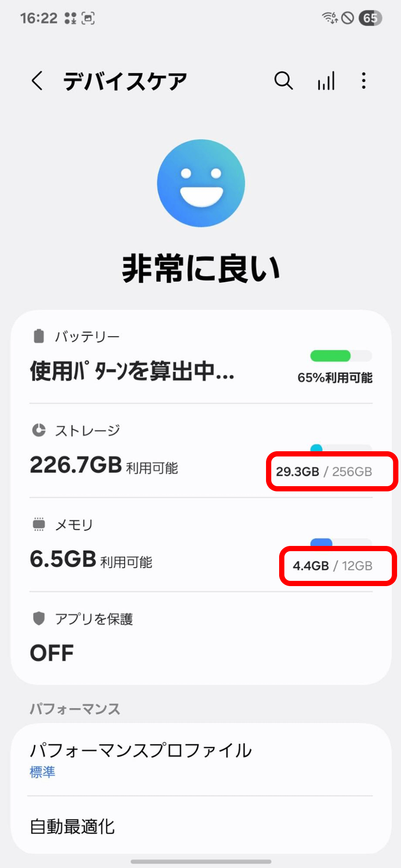Tap the green battery level bar

pos(331,356)
